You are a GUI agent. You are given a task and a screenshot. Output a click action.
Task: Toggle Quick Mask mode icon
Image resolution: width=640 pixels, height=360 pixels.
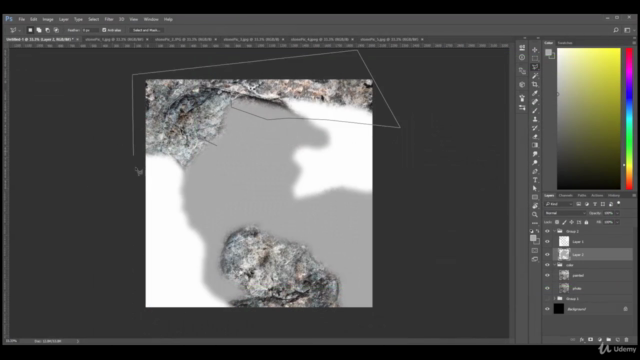[535, 250]
